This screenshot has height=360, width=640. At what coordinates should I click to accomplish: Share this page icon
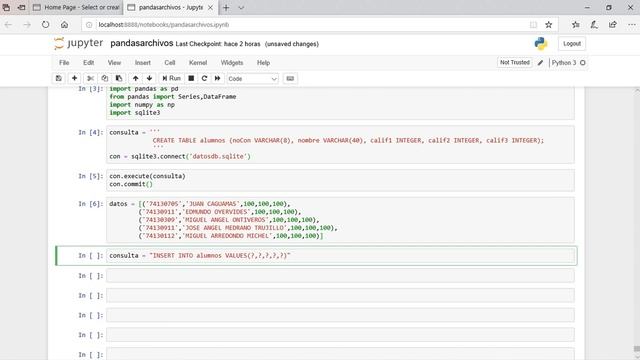coord(613,25)
